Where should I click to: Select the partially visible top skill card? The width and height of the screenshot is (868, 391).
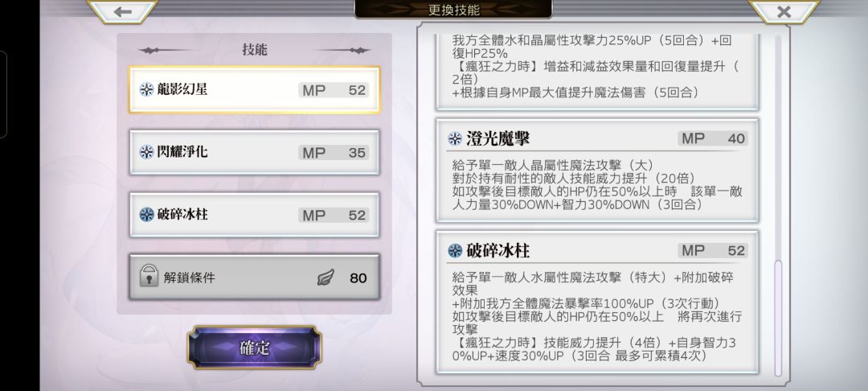(x=597, y=71)
